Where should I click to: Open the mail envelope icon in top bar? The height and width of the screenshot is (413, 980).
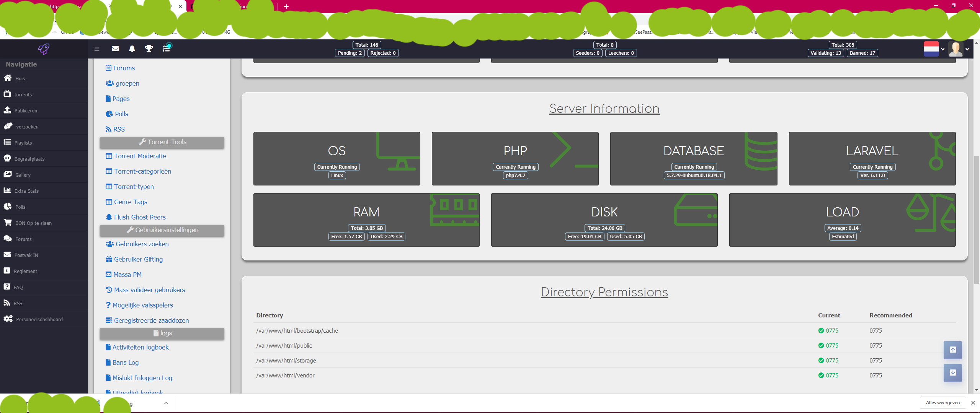click(x=115, y=49)
